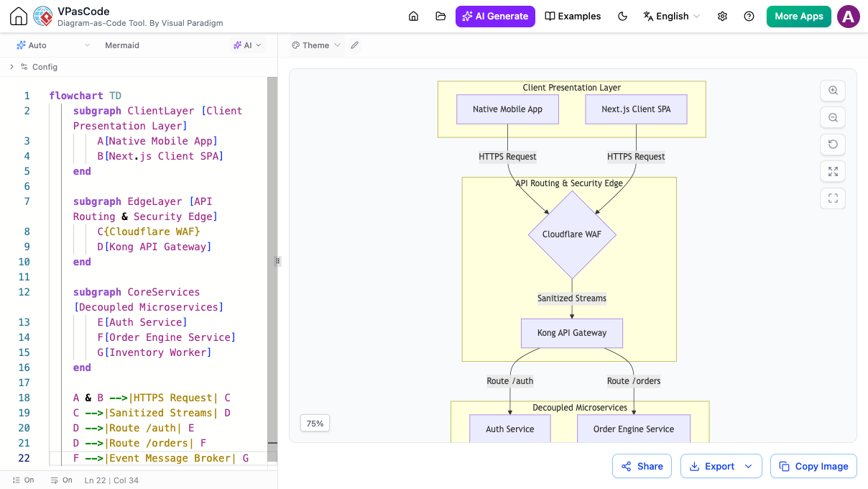The width and height of the screenshot is (868, 489).
Task: Toggle word wrap On in status bar
Action: [x=62, y=480]
